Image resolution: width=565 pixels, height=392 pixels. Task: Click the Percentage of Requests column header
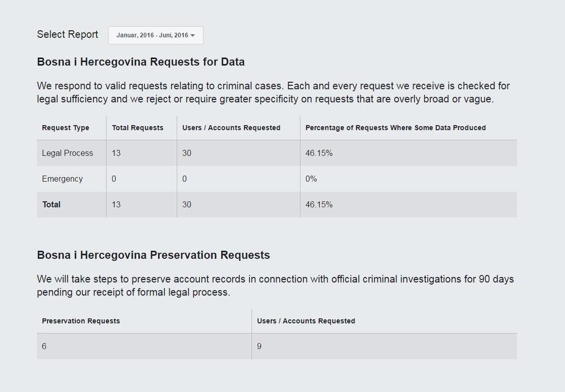point(395,128)
